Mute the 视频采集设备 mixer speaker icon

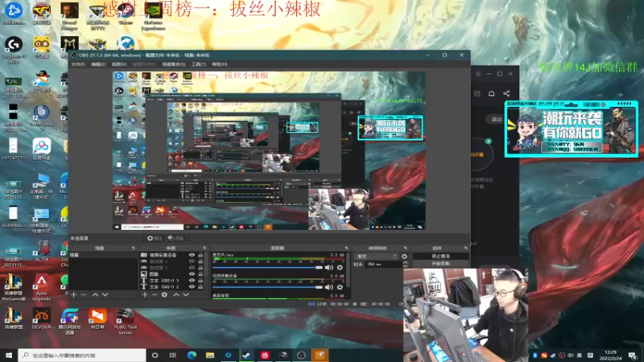pos(329,287)
